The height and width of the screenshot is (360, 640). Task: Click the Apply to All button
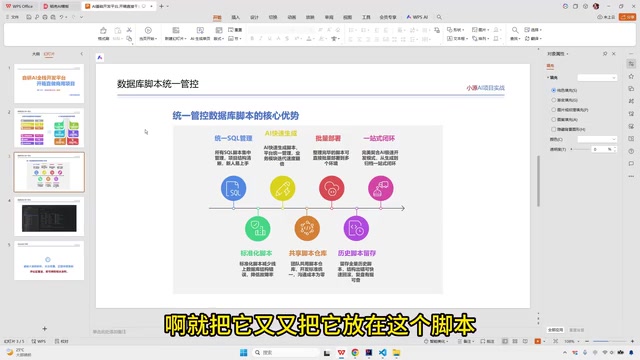click(556, 330)
